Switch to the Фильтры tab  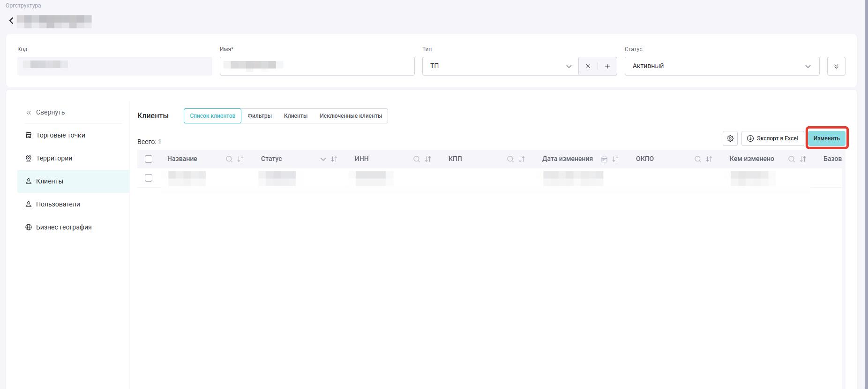point(260,116)
